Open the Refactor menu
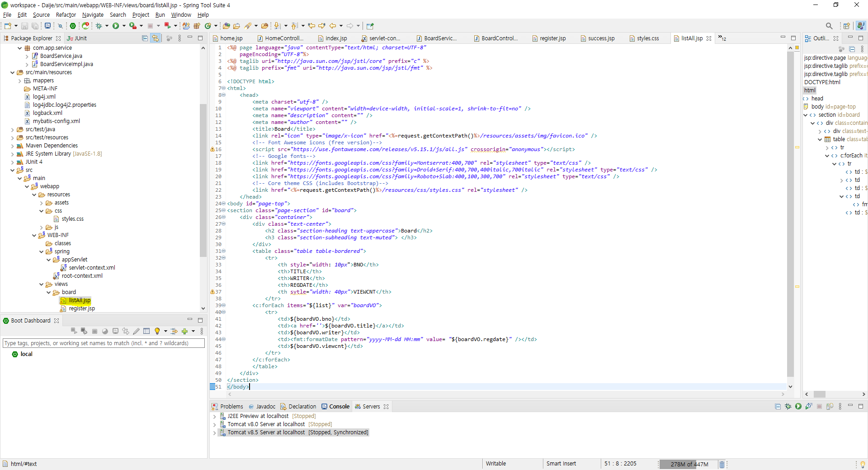868x470 pixels. pos(66,15)
